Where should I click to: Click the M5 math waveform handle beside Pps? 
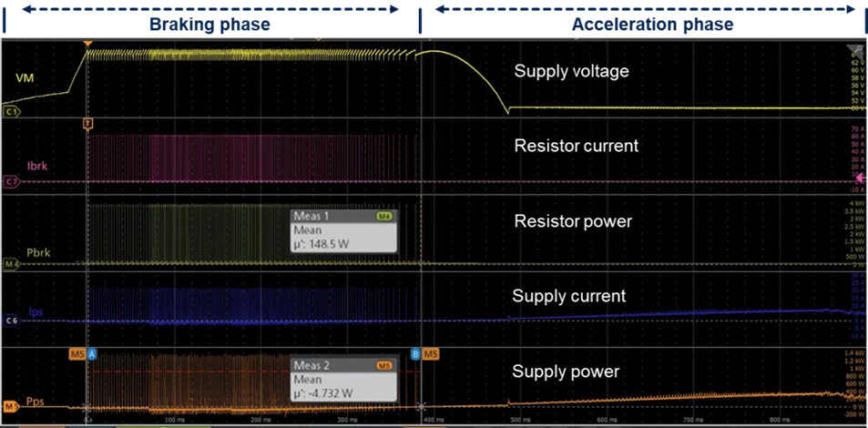pos(11,406)
